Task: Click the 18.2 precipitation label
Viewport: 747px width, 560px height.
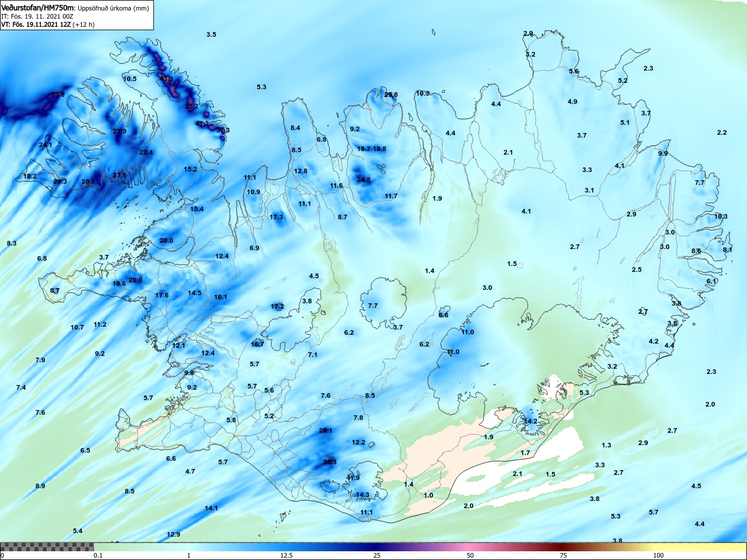Action: [30, 176]
